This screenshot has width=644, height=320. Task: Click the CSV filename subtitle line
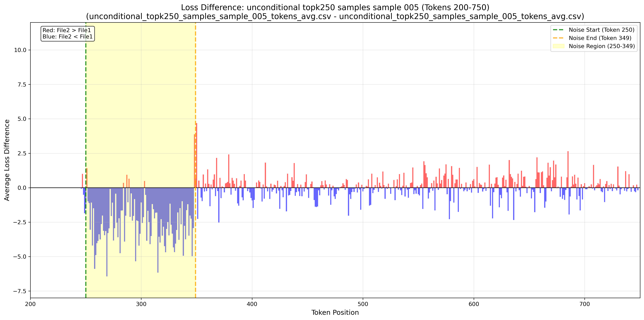335,16
